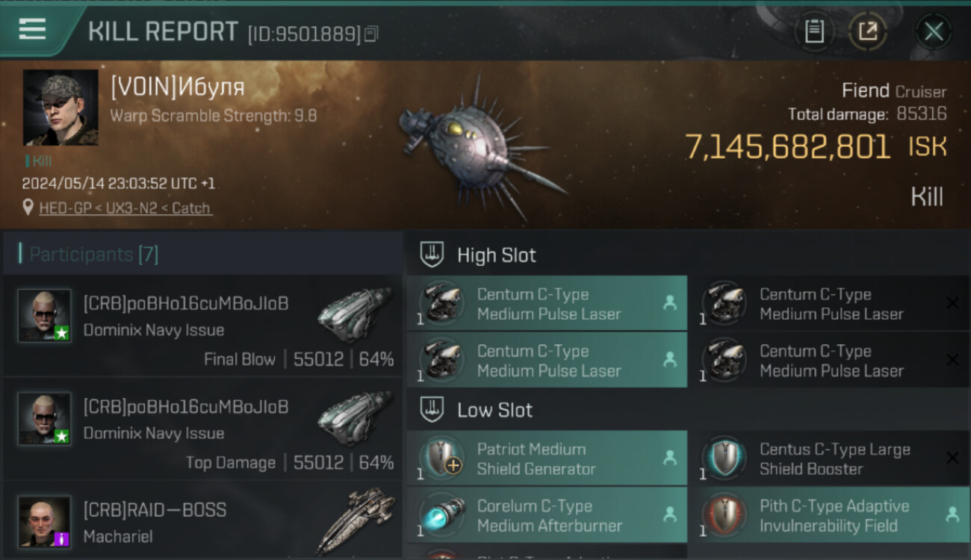Select the Corelum C-Type Medium Afterburner icon
The image size is (971, 560).
441,515
